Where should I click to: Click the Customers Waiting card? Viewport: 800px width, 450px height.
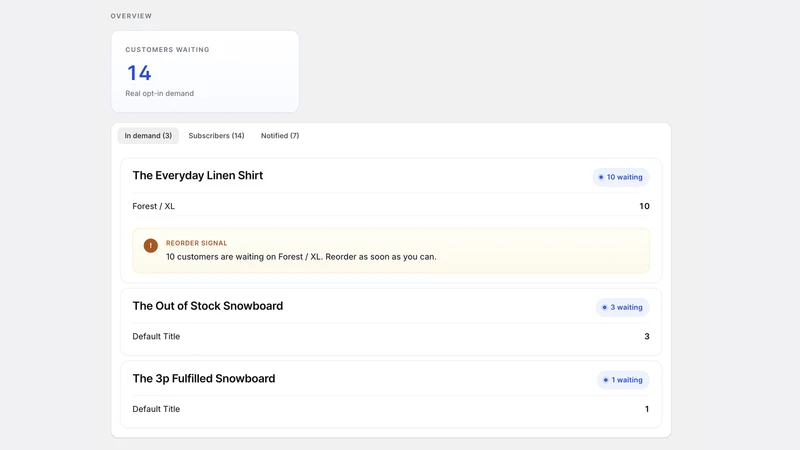coord(205,71)
